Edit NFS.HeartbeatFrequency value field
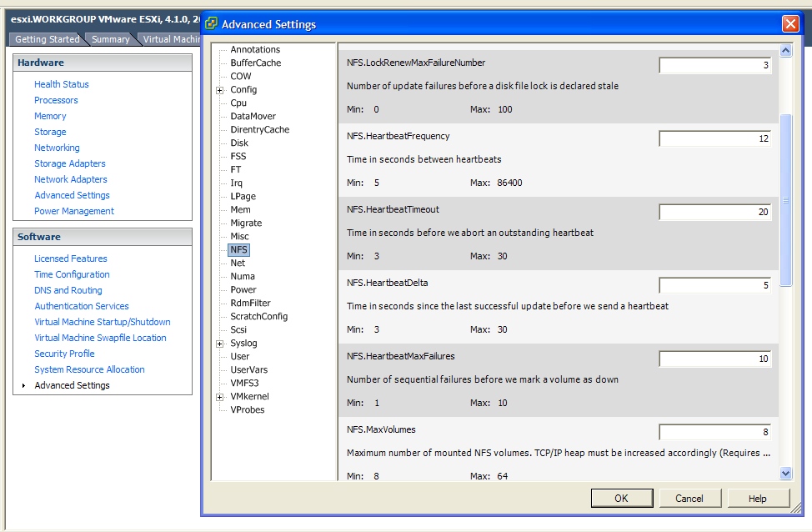This screenshot has width=812, height=532. (x=715, y=138)
